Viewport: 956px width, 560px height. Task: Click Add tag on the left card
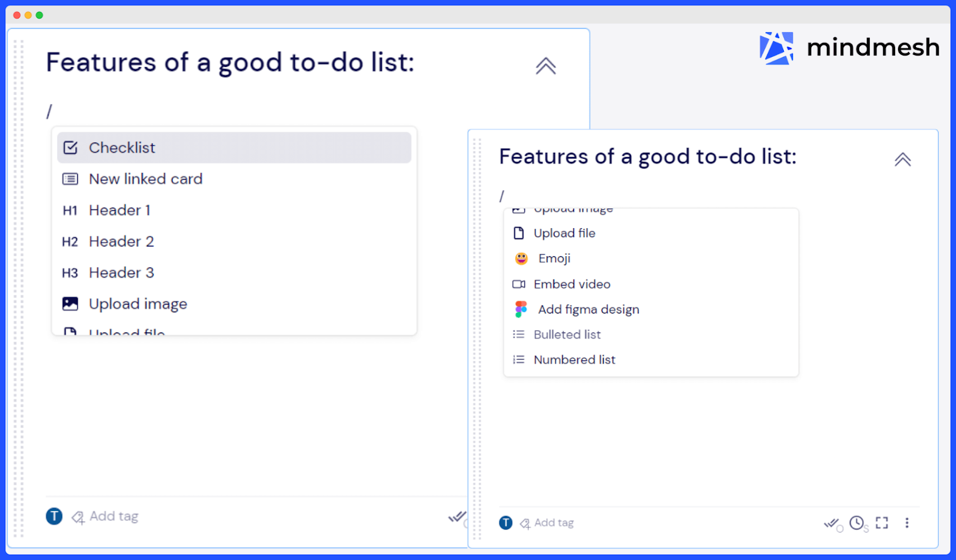click(114, 516)
